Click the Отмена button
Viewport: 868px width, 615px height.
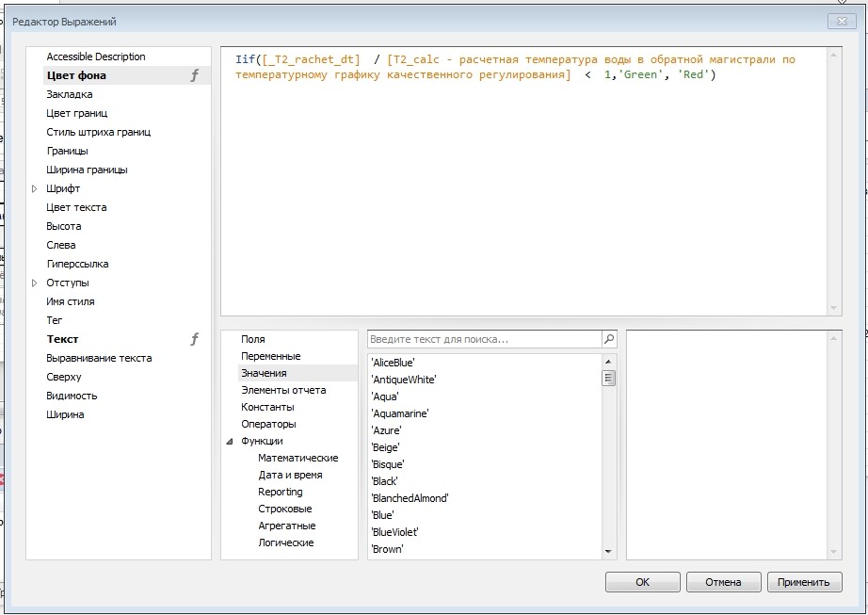[723, 582]
